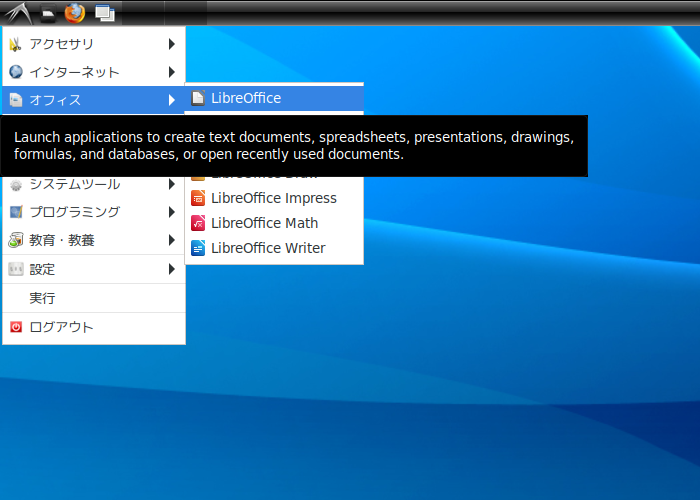
Task: Click the scissors icon beside アクセサリ
Action: pos(16,44)
